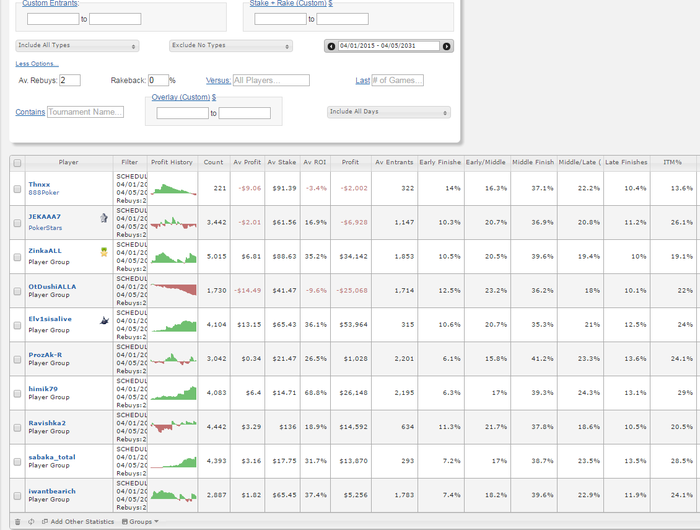Viewport: 700px width, 530px height.
Task: Click the Last # of Games input
Action: (397, 80)
